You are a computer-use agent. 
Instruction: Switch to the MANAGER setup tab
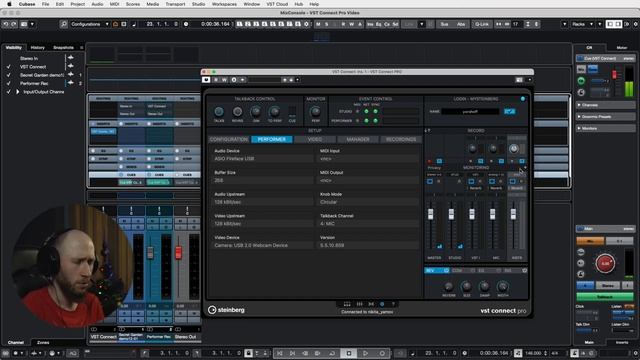[x=358, y=140]
